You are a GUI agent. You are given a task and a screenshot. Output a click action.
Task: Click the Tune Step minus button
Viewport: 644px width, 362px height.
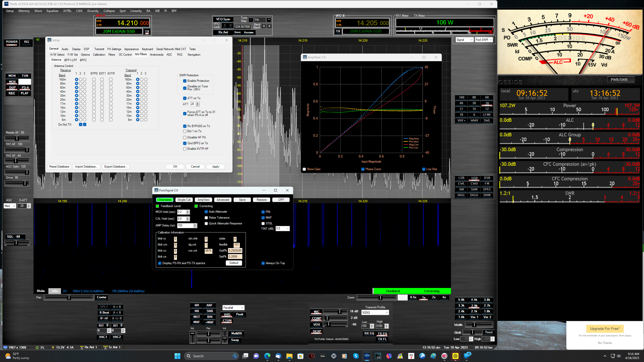251,19
